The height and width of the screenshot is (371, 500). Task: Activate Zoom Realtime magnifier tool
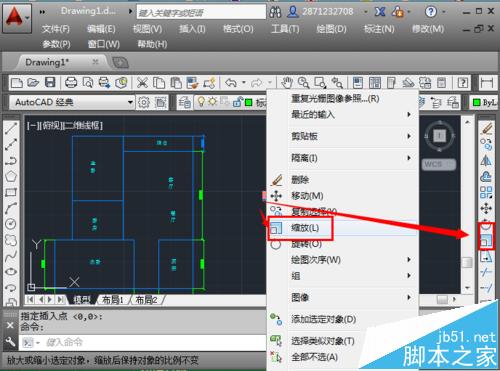[x=303, y=82]
